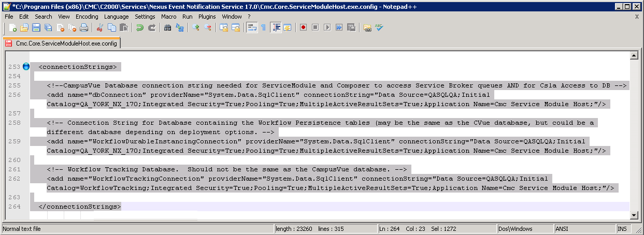Open the ? help menu
644x235 pixels.
point(249,17)
